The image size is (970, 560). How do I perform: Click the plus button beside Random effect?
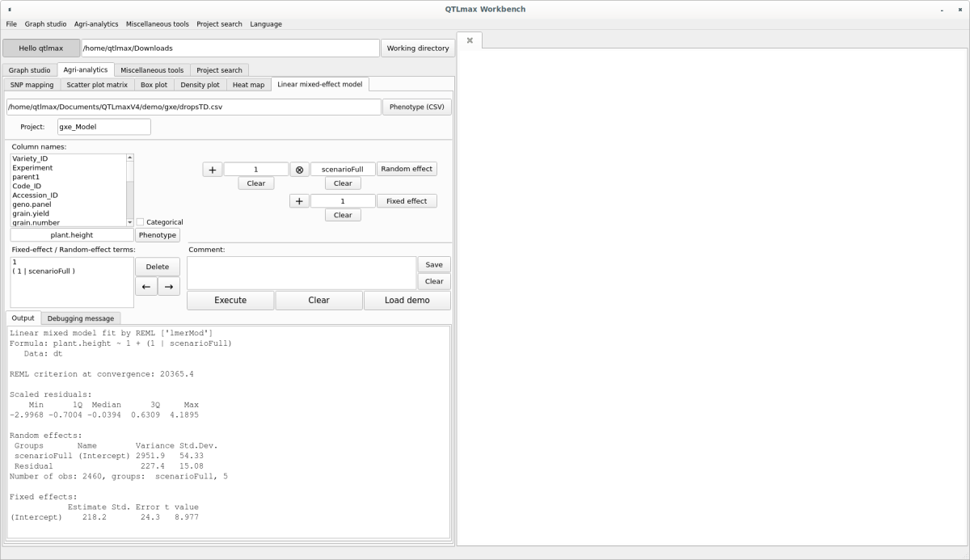tap(212, 170)
